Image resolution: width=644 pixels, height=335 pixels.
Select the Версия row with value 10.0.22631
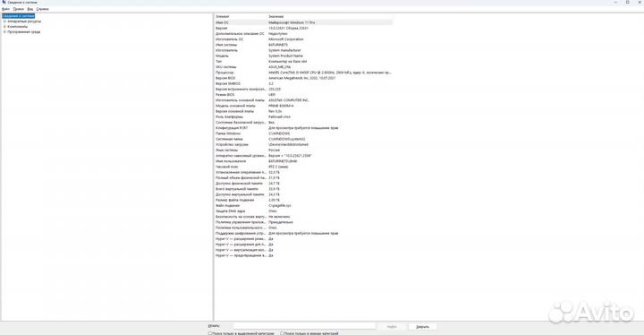coord(303,28)
